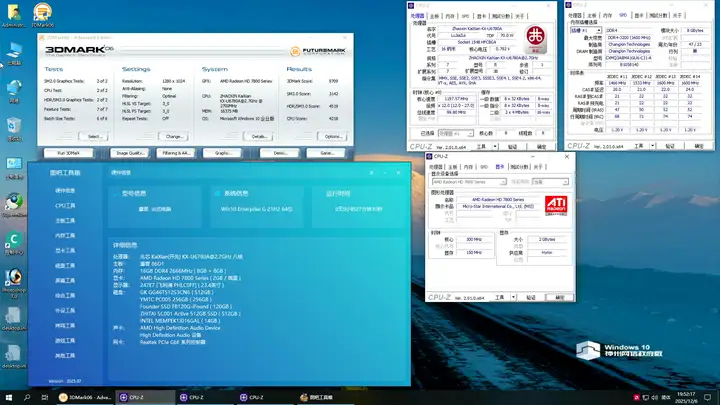Open 显卡工具 in the 图吧工具箱 sidebar

tap(65, 251)
